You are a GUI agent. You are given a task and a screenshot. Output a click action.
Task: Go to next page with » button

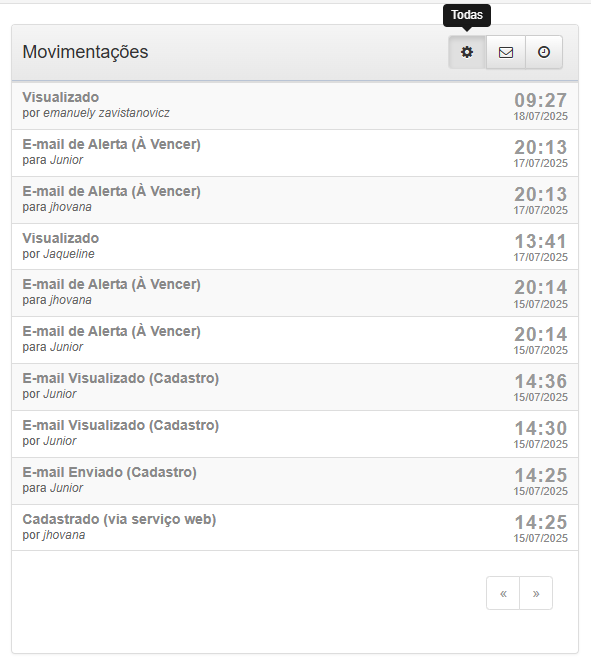point(536,593)
